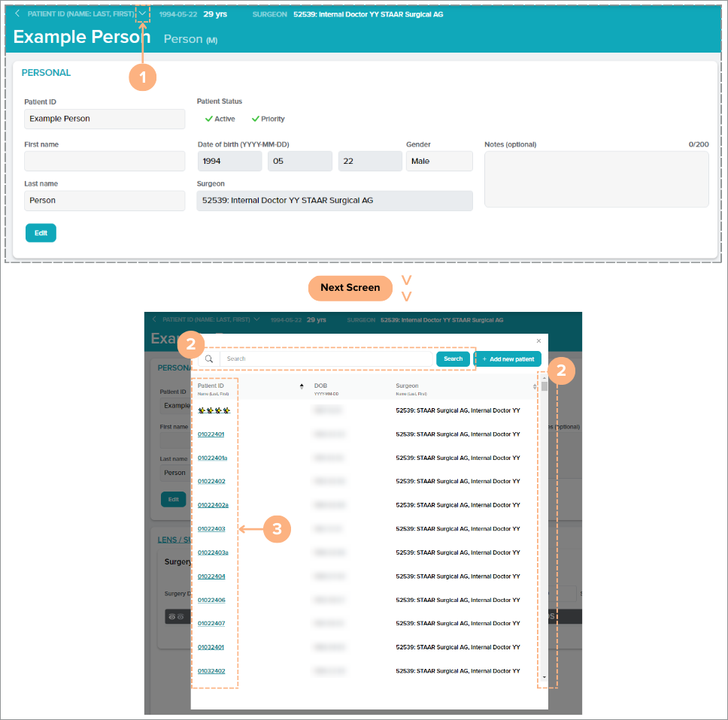
Task: Click the Notes (optional) text area
Action: 596,179
